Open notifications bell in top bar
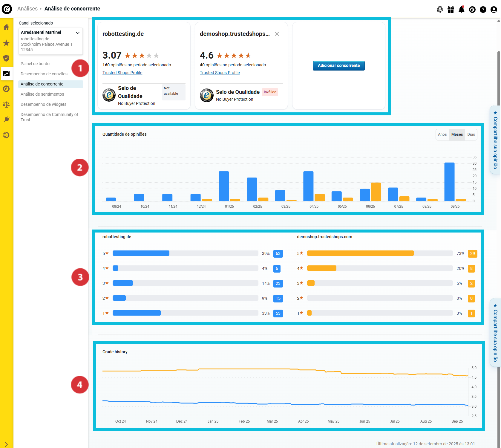Screen dimensions: 501x448 461,10
